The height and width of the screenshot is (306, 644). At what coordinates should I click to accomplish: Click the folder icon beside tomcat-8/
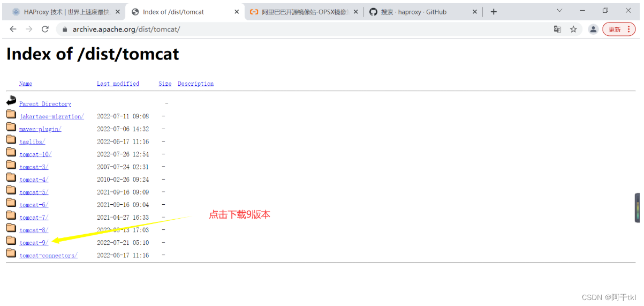(11, 228)
